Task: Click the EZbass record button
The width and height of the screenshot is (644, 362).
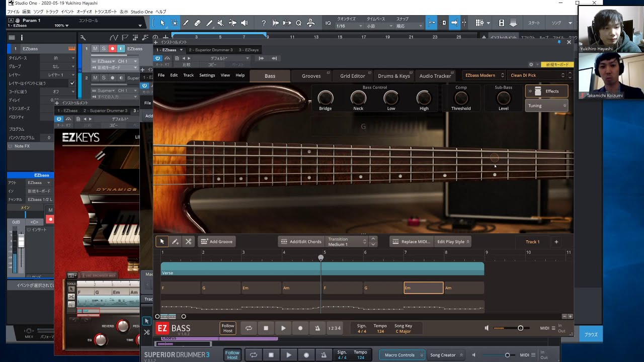Action: click(x=300, y=328)
